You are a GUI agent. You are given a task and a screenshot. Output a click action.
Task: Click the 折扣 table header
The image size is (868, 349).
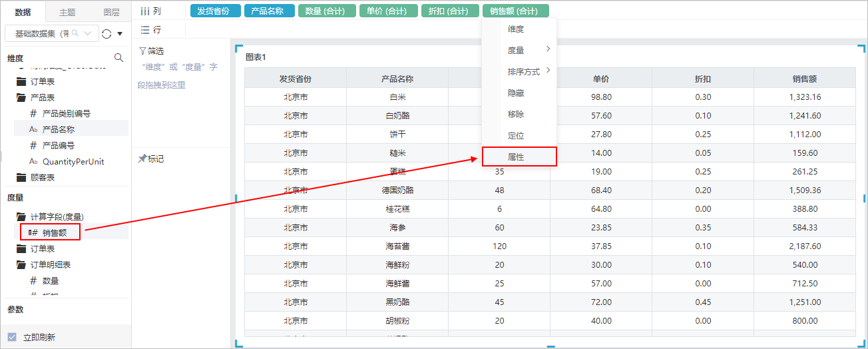pyautogui.click(x=703, y=79)
